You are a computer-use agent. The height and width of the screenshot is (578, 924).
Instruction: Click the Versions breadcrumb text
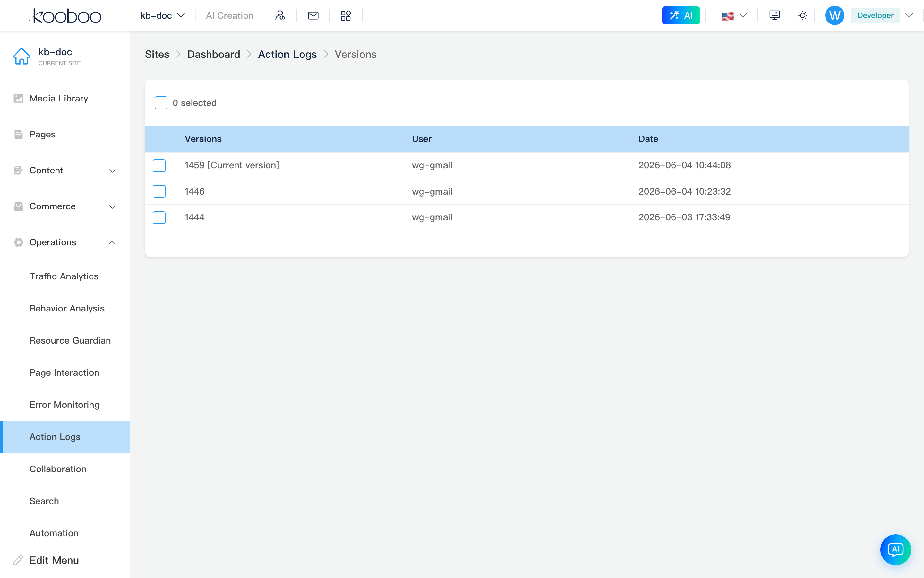(x=355, y=54)
